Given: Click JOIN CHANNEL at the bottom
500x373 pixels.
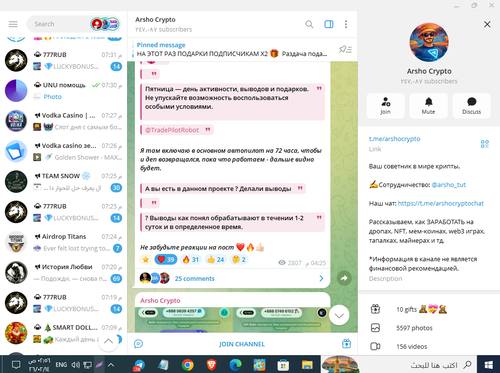Looking at the screenshot, I should 242,344.
